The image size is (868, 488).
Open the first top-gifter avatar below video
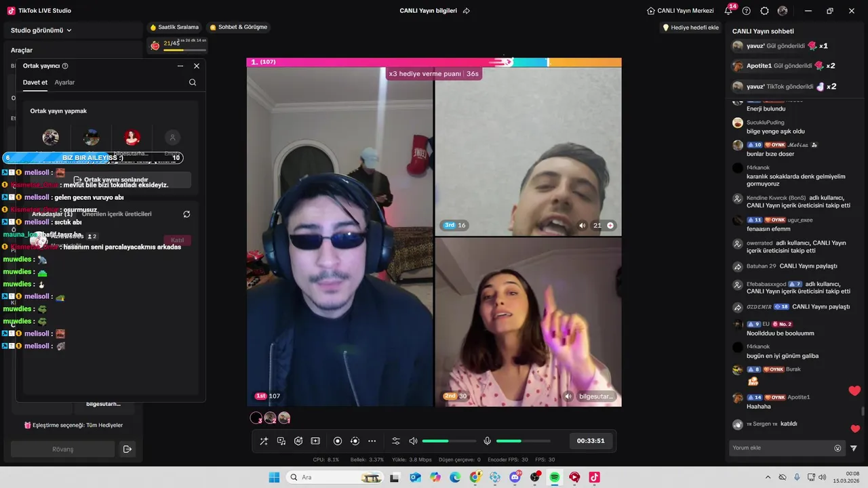(256, 418)
